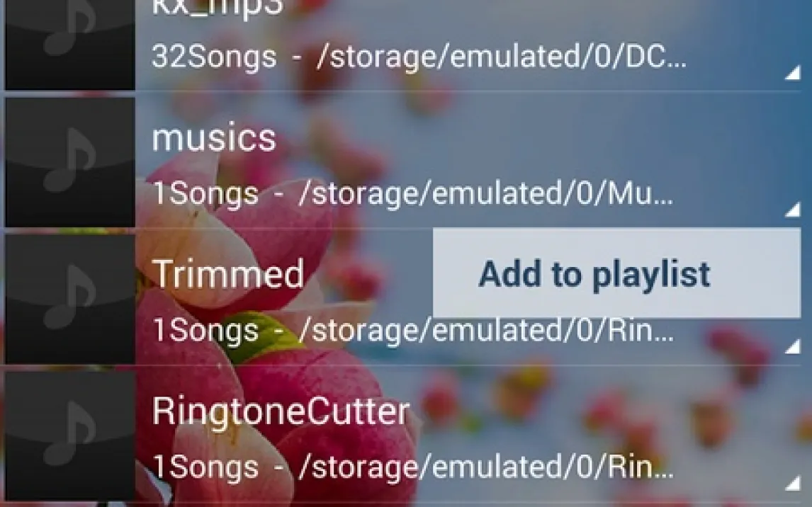
Task: Open the kx_mp3 folder title at top
Action: click(x=218, y=8)
